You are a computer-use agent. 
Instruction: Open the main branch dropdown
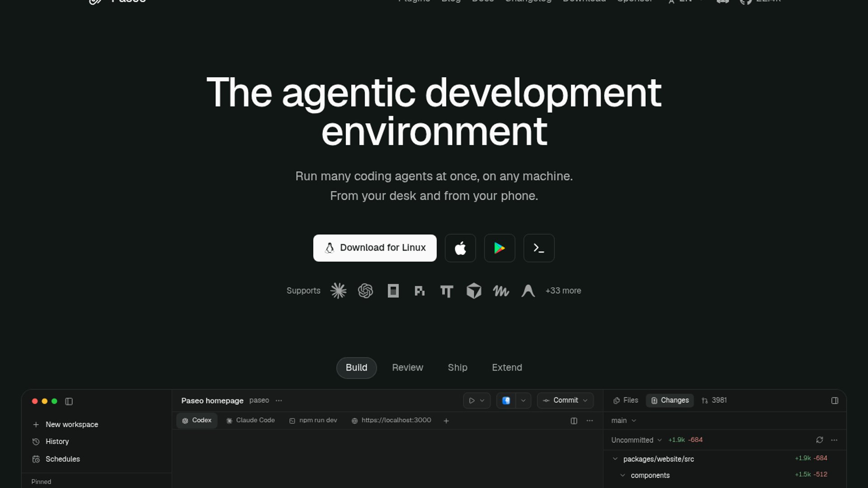(x=623, y=421)
